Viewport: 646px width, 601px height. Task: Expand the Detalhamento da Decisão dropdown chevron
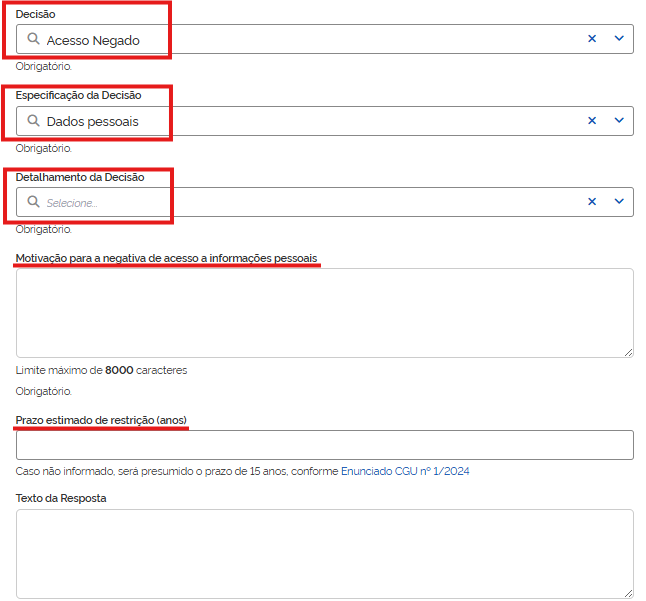pos(618,201)
